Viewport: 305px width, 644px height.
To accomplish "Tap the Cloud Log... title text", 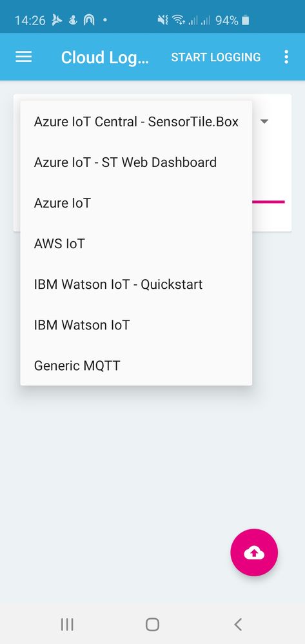I will coord(105,57).
